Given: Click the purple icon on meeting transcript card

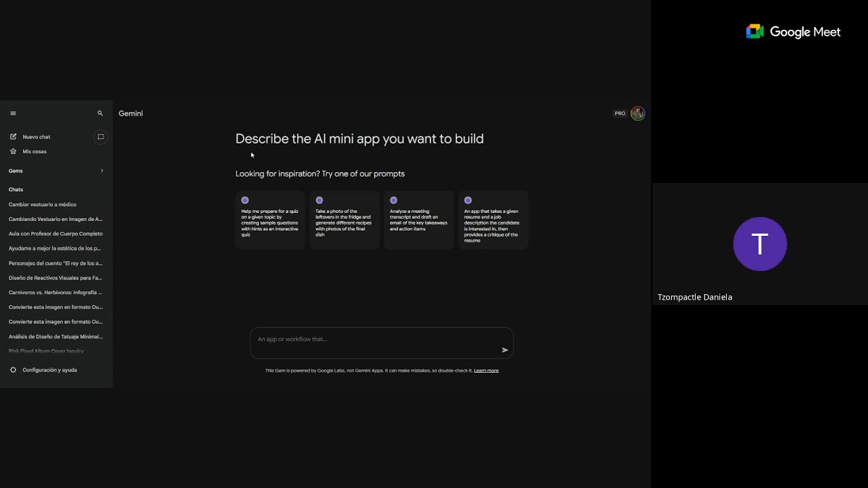Looking at the screenshot, I should pos(393,200).
